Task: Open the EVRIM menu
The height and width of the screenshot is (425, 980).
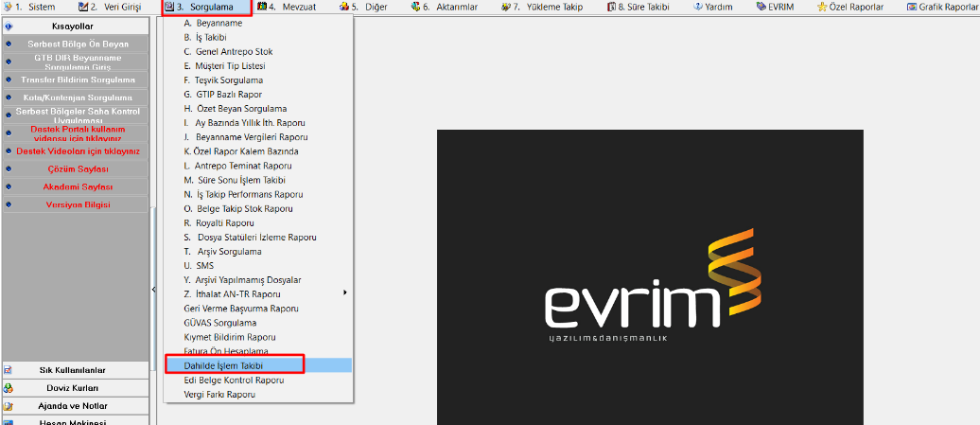Action: click(x=777, y=7)
